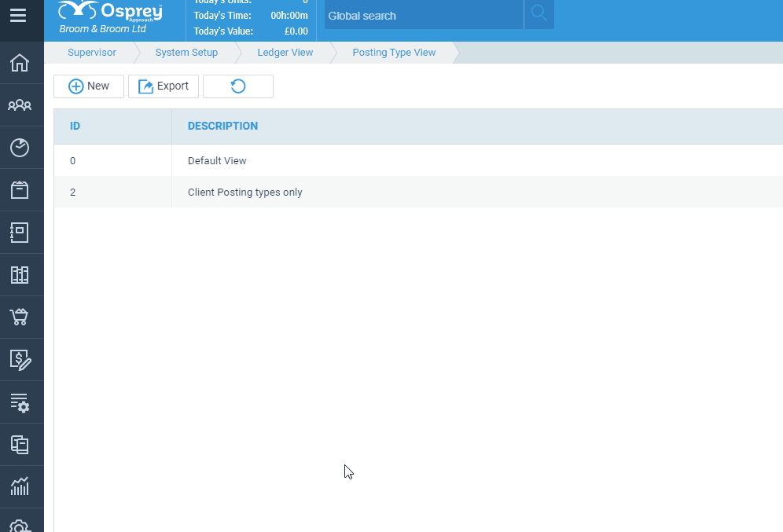Open the Clients people icon
This screenshot has width=783, height=532.
pyautogui.click(x=20, y=105)
